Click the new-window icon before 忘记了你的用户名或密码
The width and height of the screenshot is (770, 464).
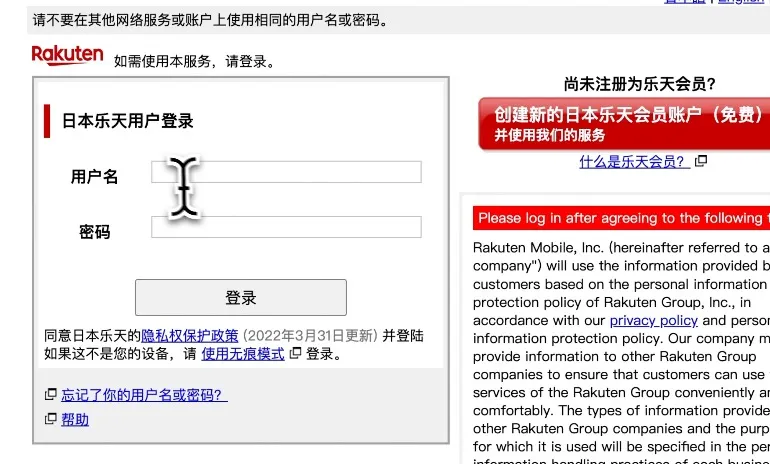tap(51, 394)
